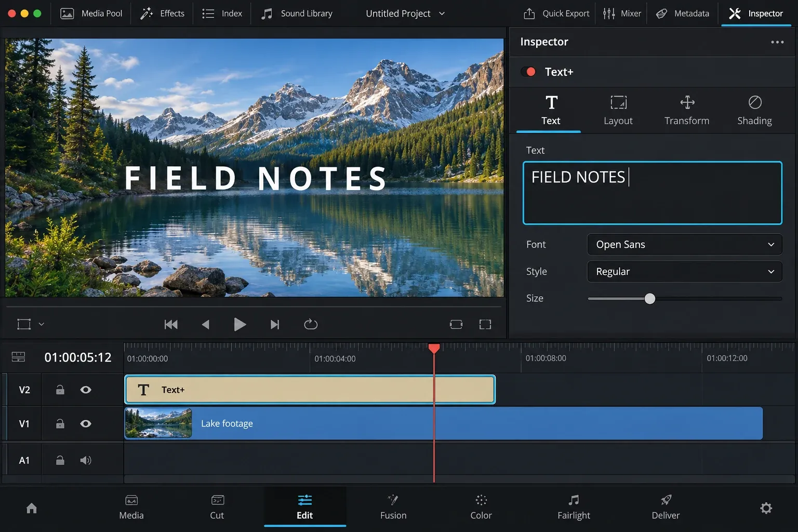Hide video track V1
The width and height of the screenshot is (798, 532).
point(86,423)
